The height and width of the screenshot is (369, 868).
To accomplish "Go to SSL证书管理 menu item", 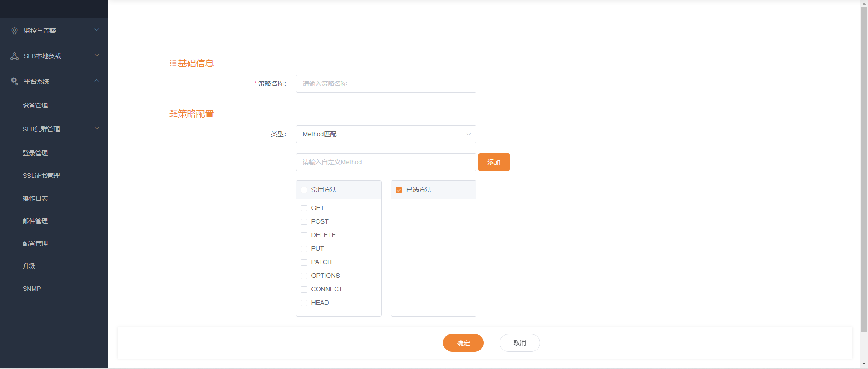I will click(x=41, y=176).
